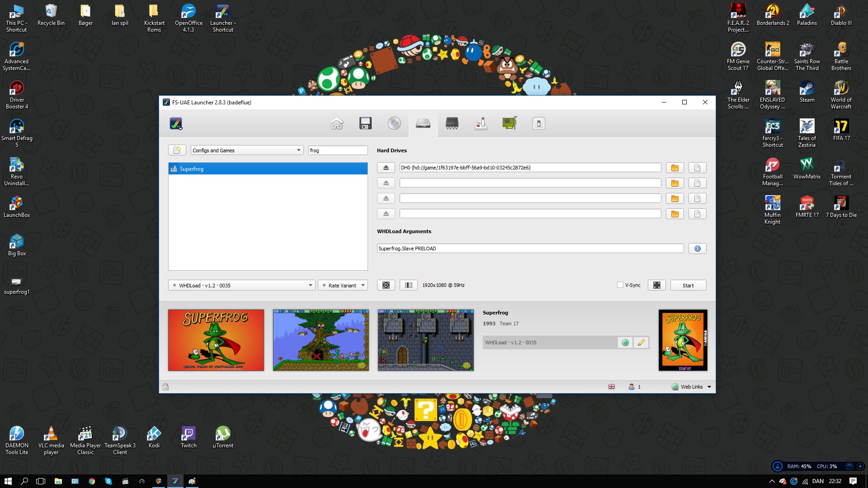Enable the V-Sync checkbox
The image size is (868, 488).
620,285
